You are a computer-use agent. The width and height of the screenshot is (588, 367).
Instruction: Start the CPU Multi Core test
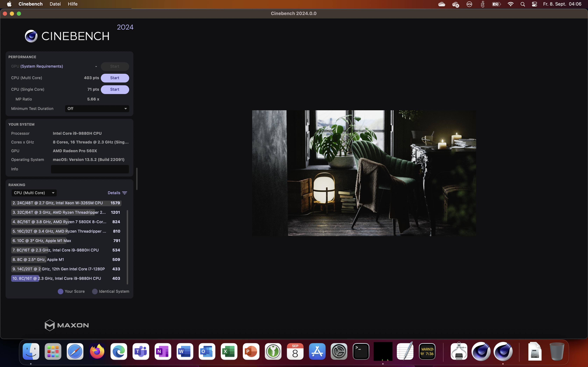point(115,78)
